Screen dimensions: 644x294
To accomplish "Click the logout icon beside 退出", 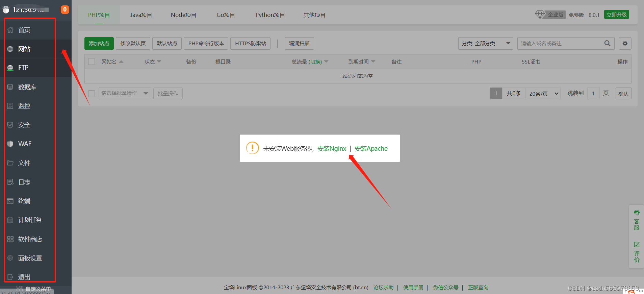I will coord(10,277).
